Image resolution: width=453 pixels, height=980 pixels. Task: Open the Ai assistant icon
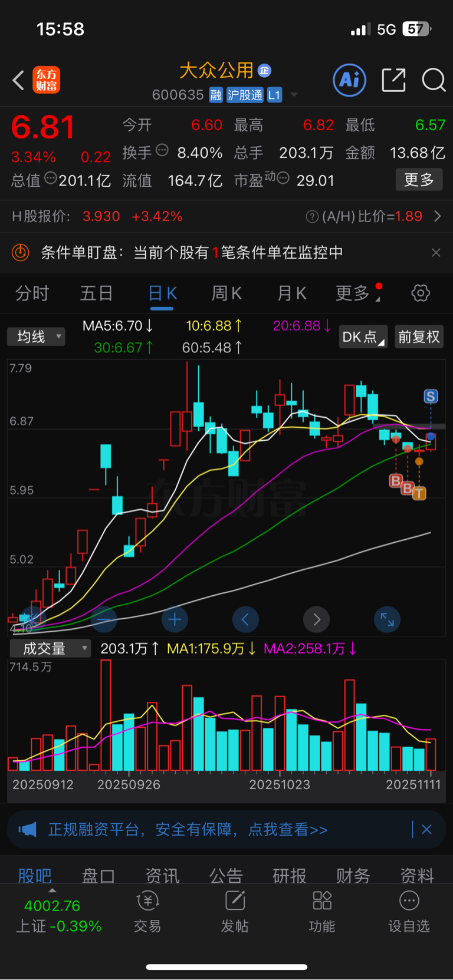point(350,80)
